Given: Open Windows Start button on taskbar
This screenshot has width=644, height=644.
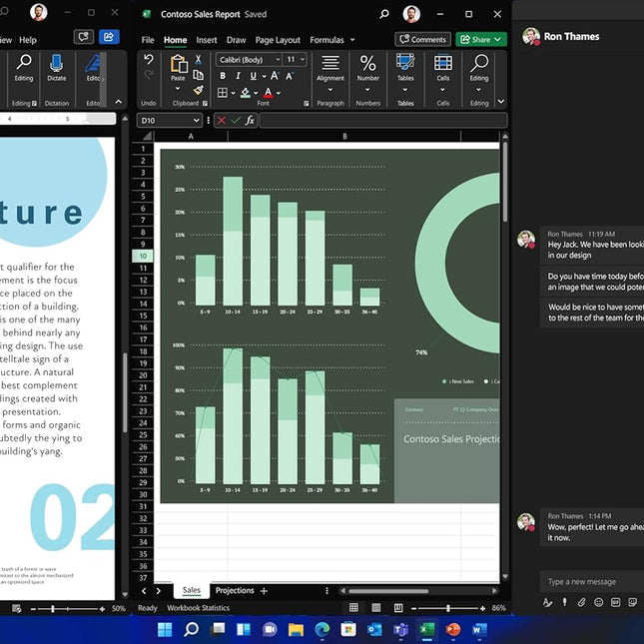Looking at the screenshot, I should pyautogui.click(x=165, y=629).
